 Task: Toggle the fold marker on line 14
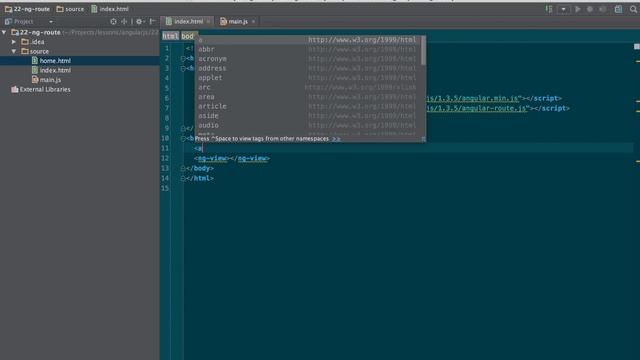183,178
